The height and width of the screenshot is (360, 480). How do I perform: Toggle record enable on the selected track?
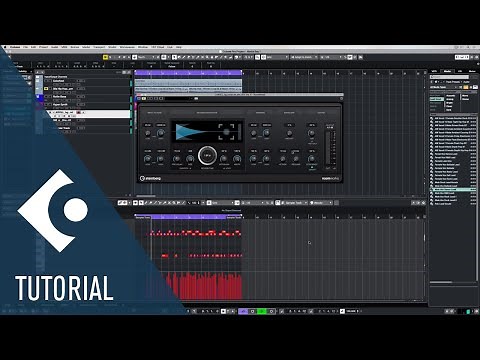pyautogui.click(x=79, y=113)
